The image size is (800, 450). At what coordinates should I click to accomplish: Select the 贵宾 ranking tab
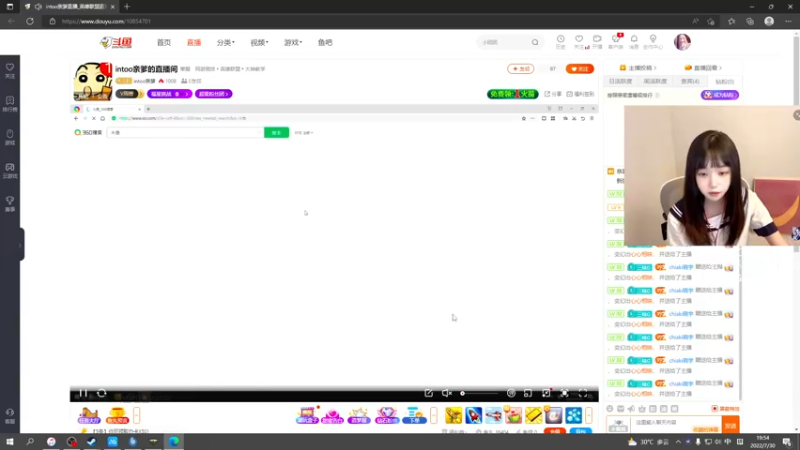pos(690,81)
